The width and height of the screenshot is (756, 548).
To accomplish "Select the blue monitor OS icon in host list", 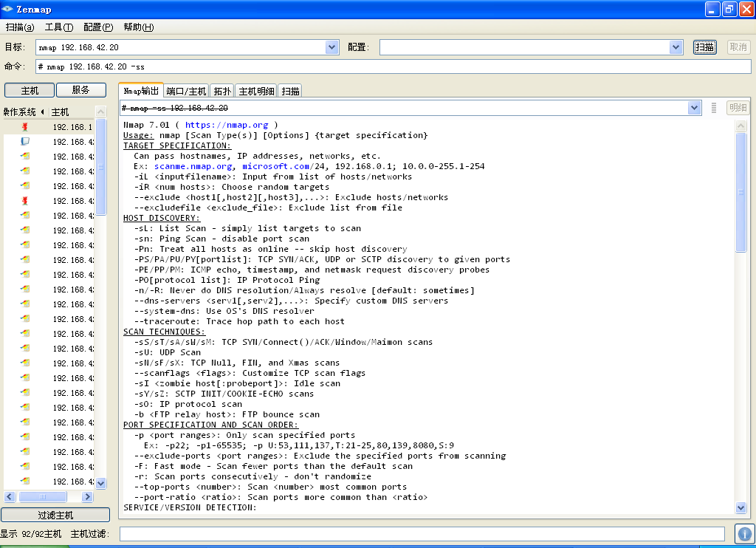I will tap(25, 141).
